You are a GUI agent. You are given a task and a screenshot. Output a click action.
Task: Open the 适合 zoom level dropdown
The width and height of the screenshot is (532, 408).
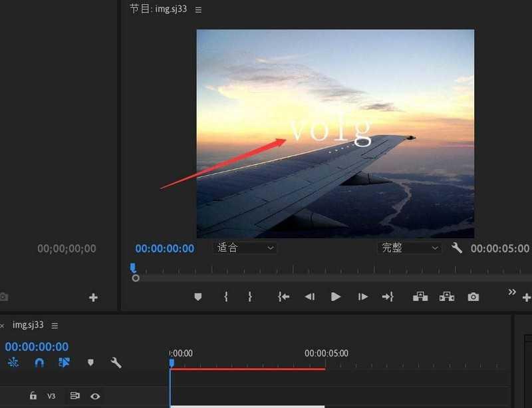[244, 248]
